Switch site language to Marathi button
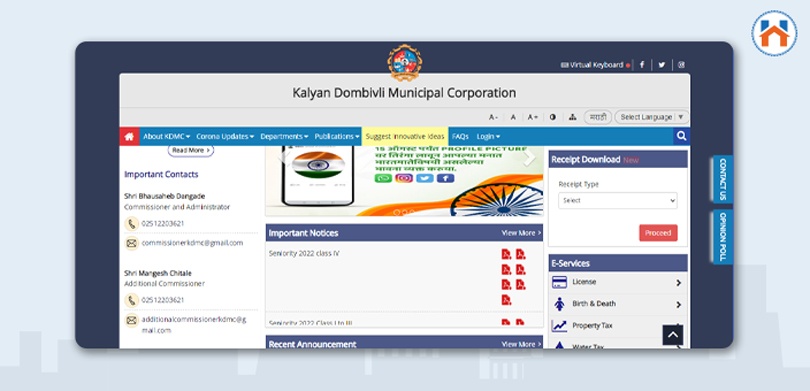 (x=598, y=117)
